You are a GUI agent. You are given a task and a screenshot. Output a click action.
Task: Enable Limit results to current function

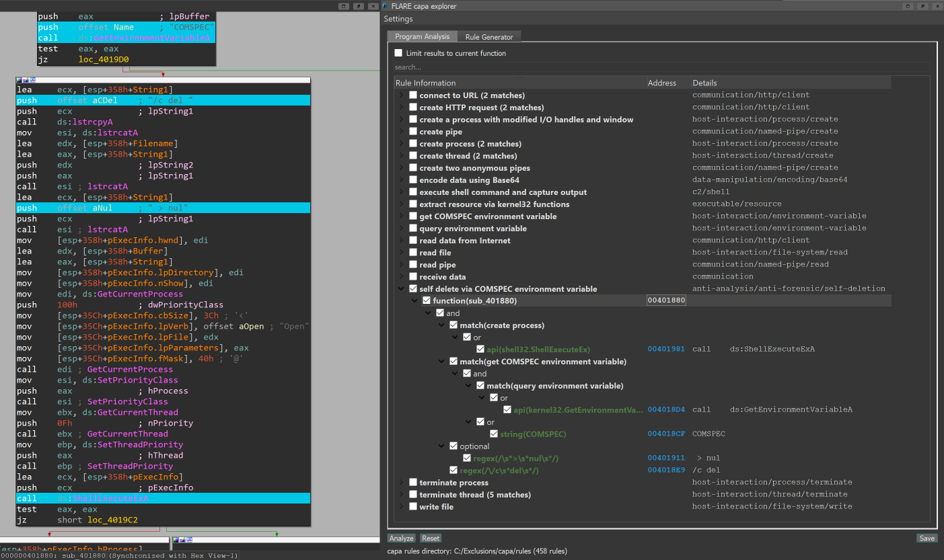(398, 53)
